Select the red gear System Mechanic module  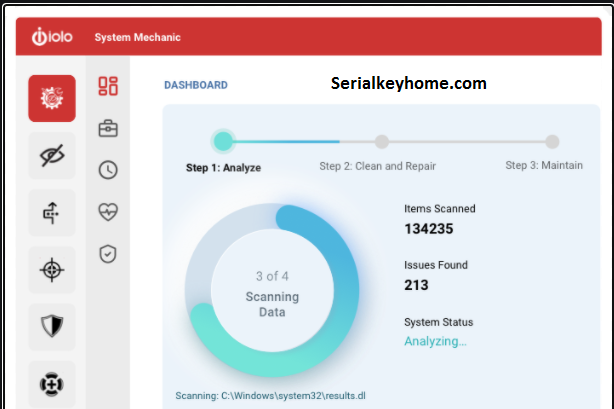[52, 98]
